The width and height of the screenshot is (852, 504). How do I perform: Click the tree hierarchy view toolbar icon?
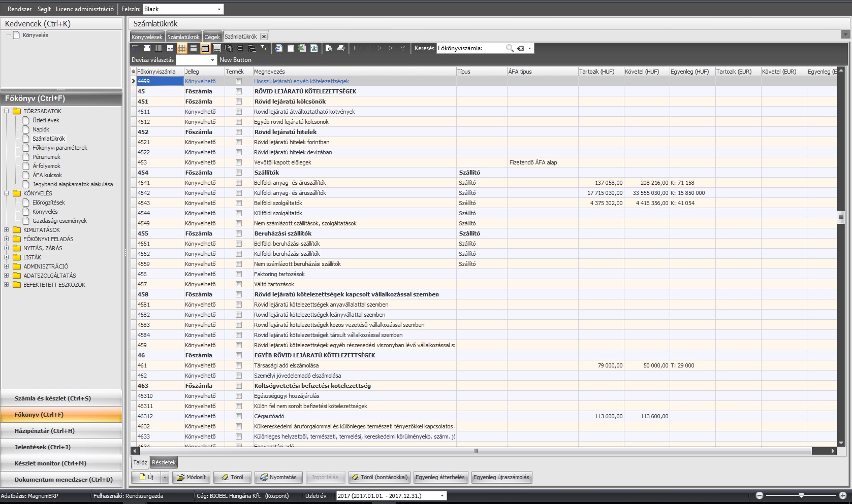click(x=251, y=48)
